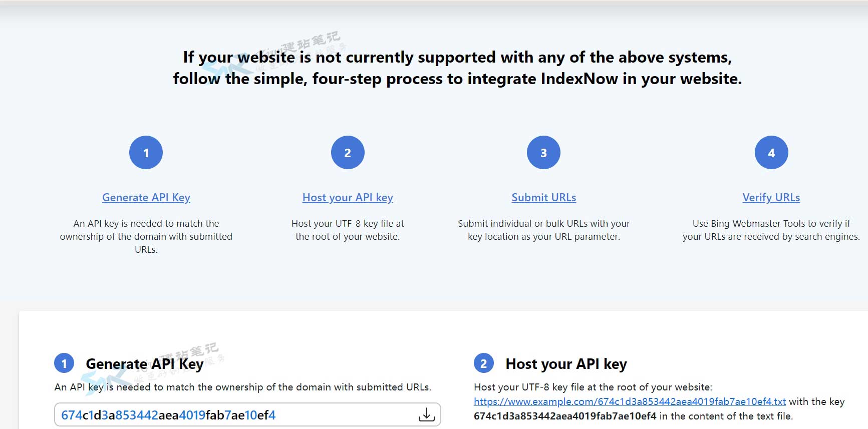The width and height of the screenshot is (868, 429).
Task: Open the Host your API key link
Action: click(348, 197)
